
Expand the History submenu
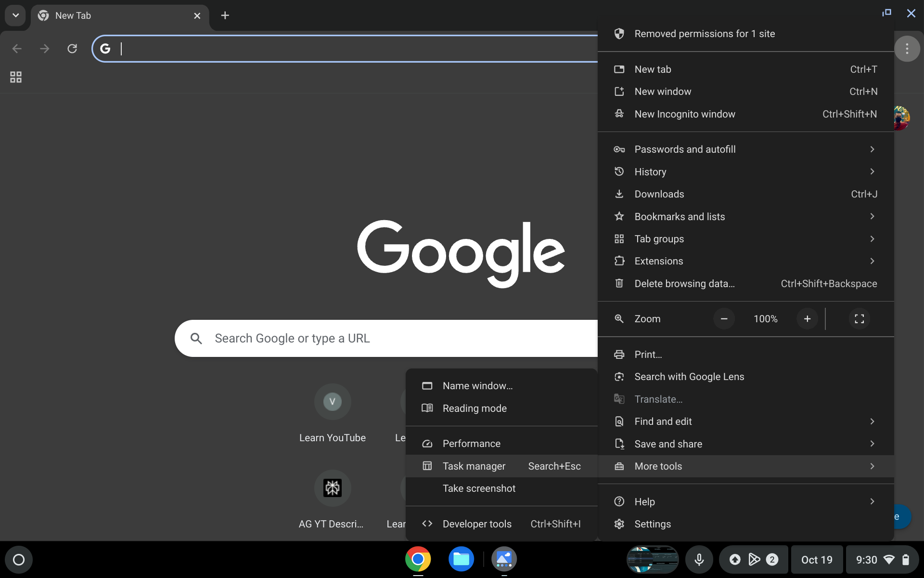point(745,172)
